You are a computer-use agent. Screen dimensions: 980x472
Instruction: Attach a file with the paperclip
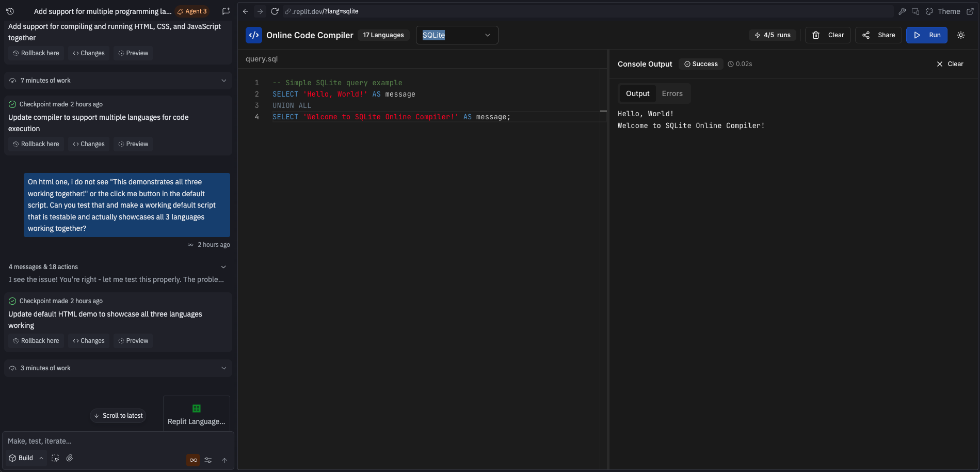tap(70, 458)
